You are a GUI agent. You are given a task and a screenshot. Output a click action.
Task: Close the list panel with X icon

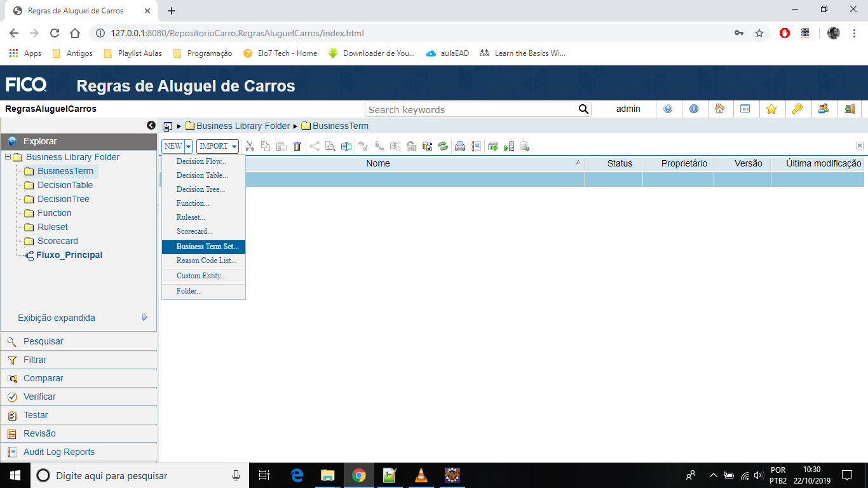coord(860,146)
